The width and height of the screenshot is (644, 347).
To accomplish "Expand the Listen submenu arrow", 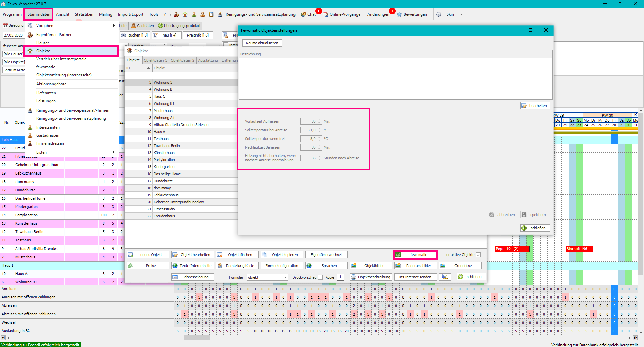I will click(x=114, y=152).
